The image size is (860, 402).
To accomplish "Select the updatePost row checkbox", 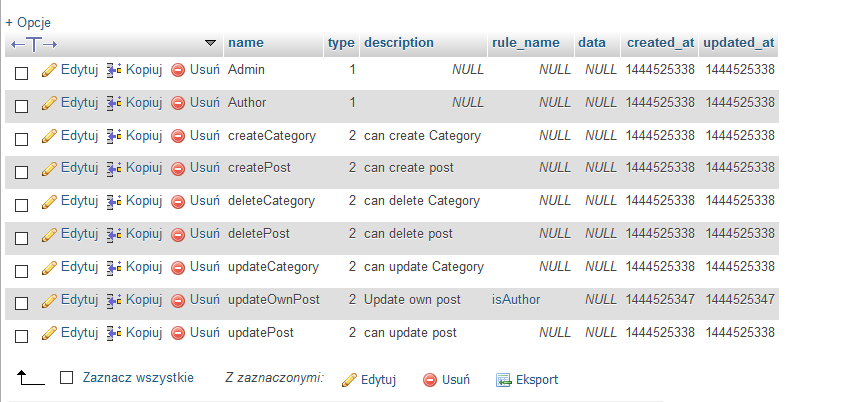I will (x=22, y=336).
